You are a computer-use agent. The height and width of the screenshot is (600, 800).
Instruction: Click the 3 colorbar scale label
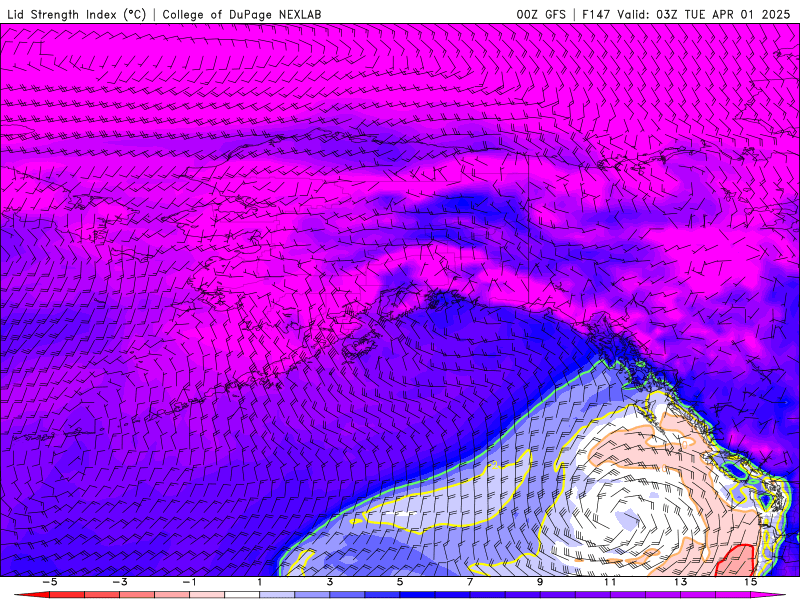330,582
